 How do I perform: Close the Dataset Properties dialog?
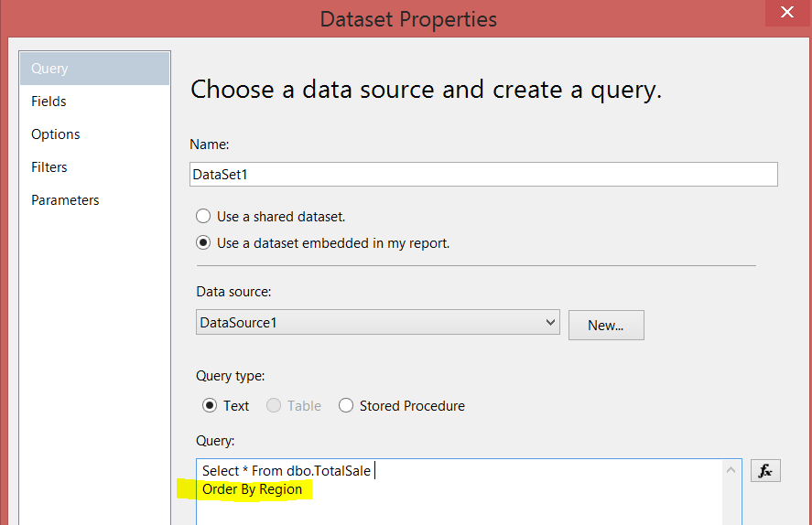point(786,14)
